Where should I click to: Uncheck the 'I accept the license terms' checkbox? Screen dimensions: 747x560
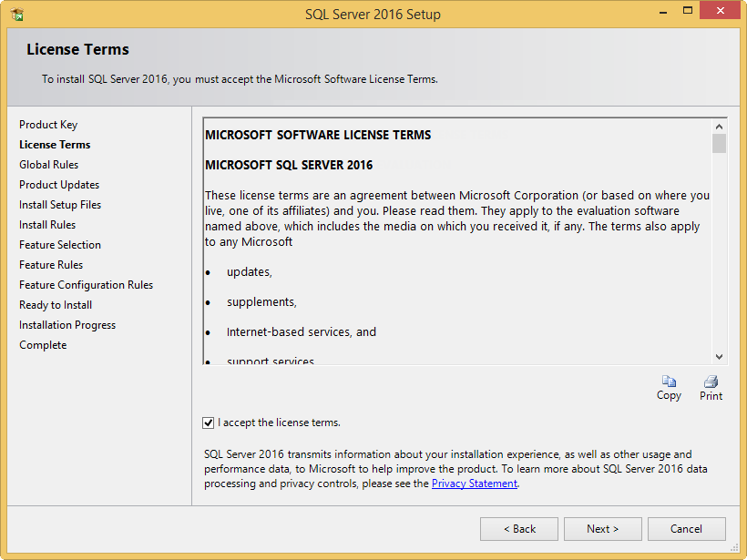tap(209, 423)
